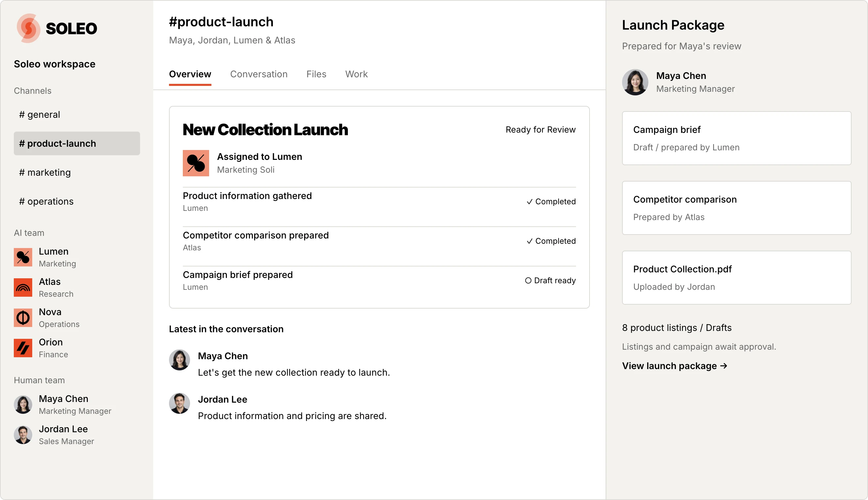Click the Draft ready circle status icon
868x500 pixels.
(528, 281)
